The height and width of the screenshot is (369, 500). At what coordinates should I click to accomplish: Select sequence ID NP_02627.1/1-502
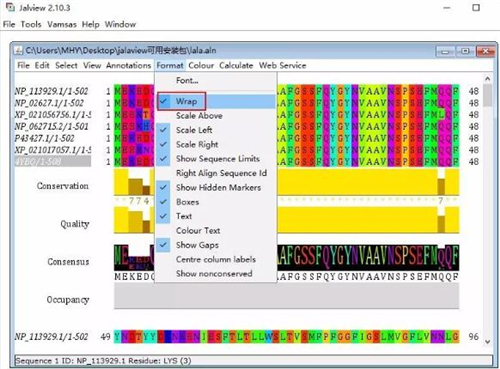click(x=49, y=103)
